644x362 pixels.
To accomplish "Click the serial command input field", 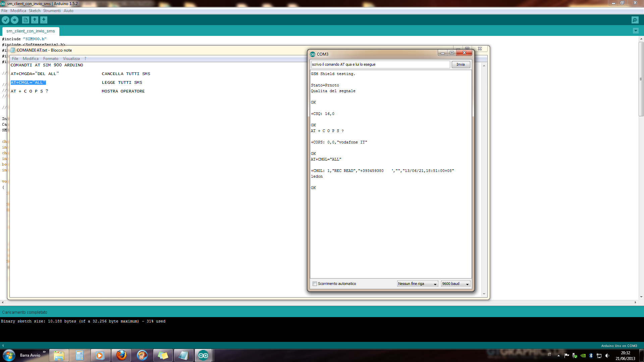I will pos(380,64).
